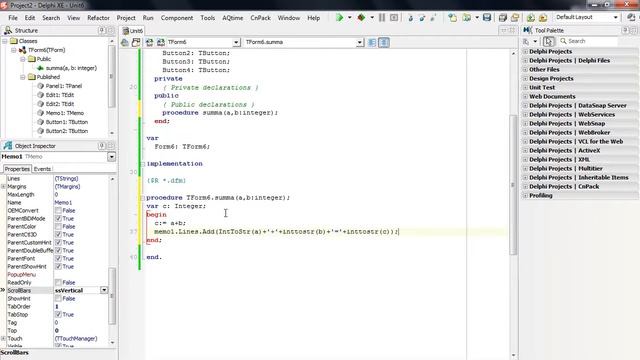
Task: Click the Run Without Debugging icon
Action: tap(361, 18)
